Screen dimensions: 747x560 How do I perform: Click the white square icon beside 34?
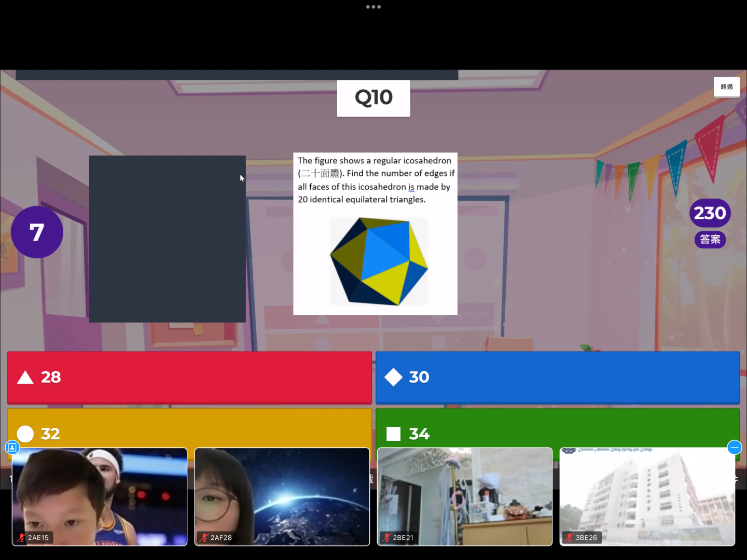(x=393, y=434)
